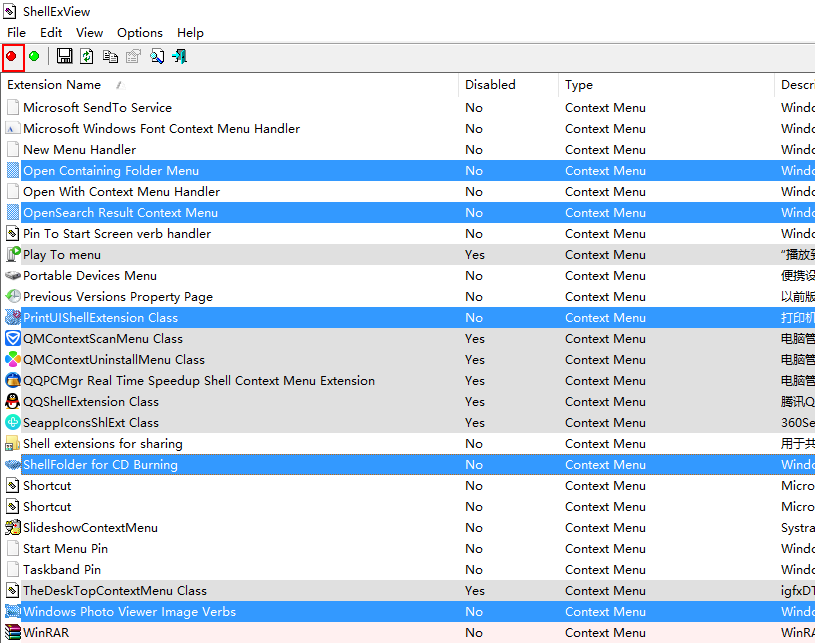Click the Save Selected Items floppy icon
This screenshot has width=815, height=643.
point(64,56)
